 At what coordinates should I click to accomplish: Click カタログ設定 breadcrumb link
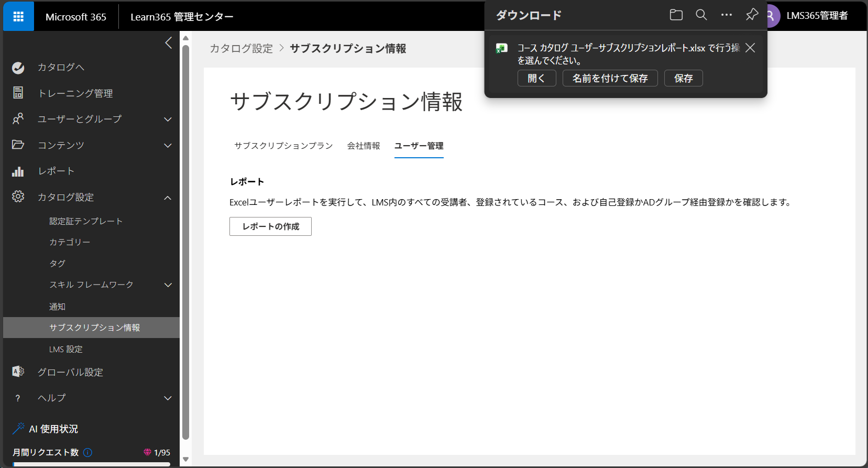pos(241,48)
